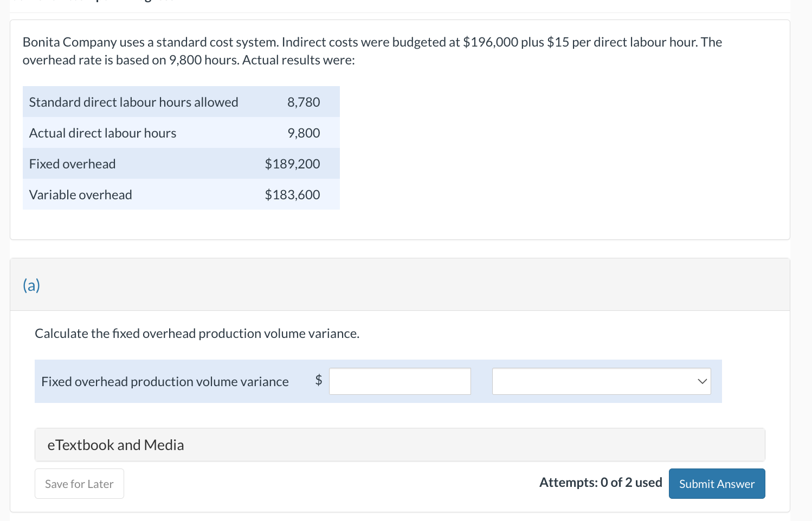Screen dimensions: 812x521
Task: Click the Attempts: 0 of 2 used text
Action: pos(601,482)
